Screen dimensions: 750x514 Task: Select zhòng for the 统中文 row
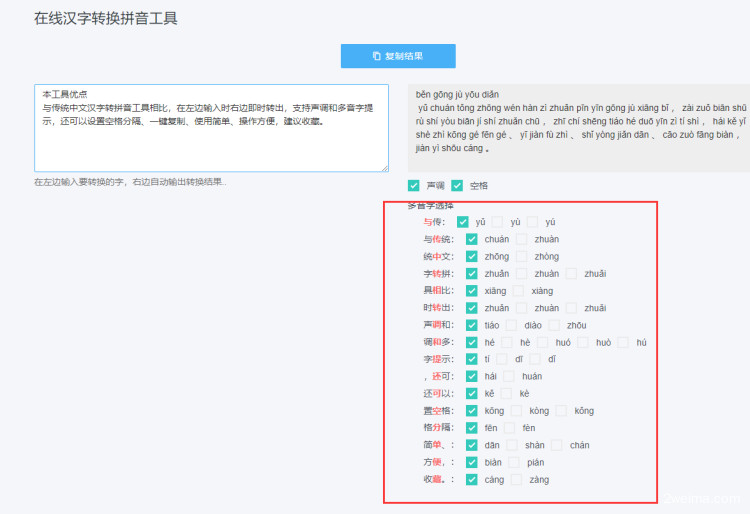pos(522,256)
